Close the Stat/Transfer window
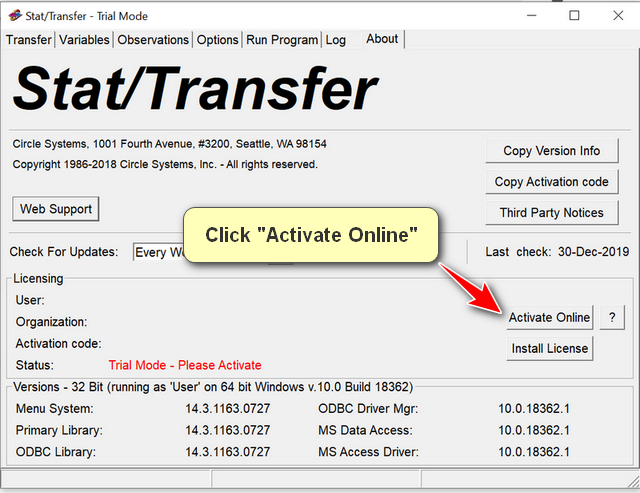The width and height of the screenshot is (640, 493). [x=619, y=15]
